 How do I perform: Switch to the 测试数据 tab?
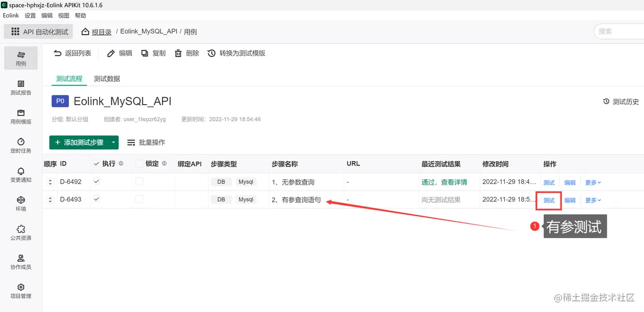click(107, 79)
